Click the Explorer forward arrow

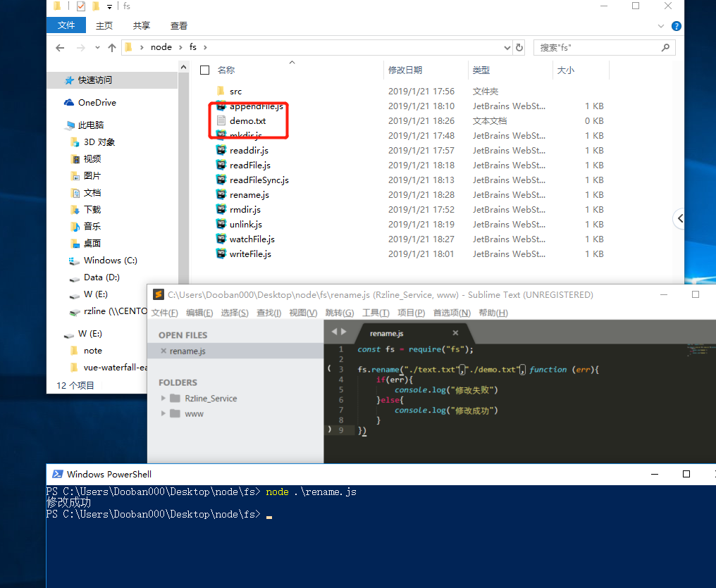[x=81, y=47]
